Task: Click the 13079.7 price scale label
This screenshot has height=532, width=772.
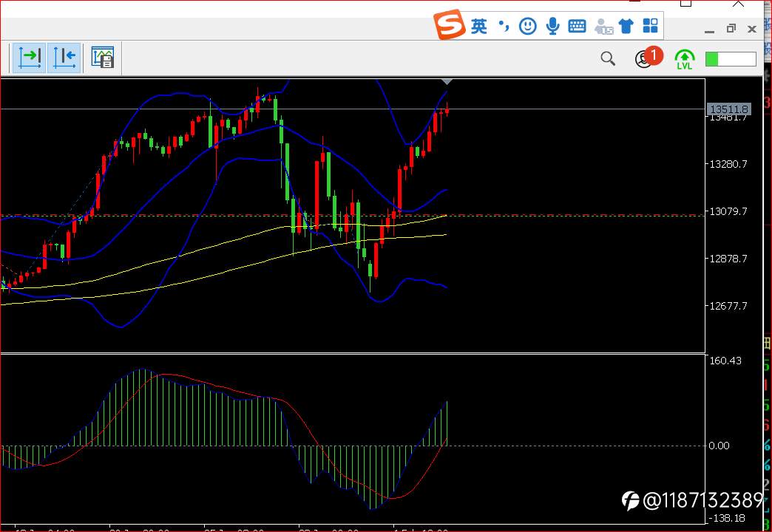Action: [728, 211]
